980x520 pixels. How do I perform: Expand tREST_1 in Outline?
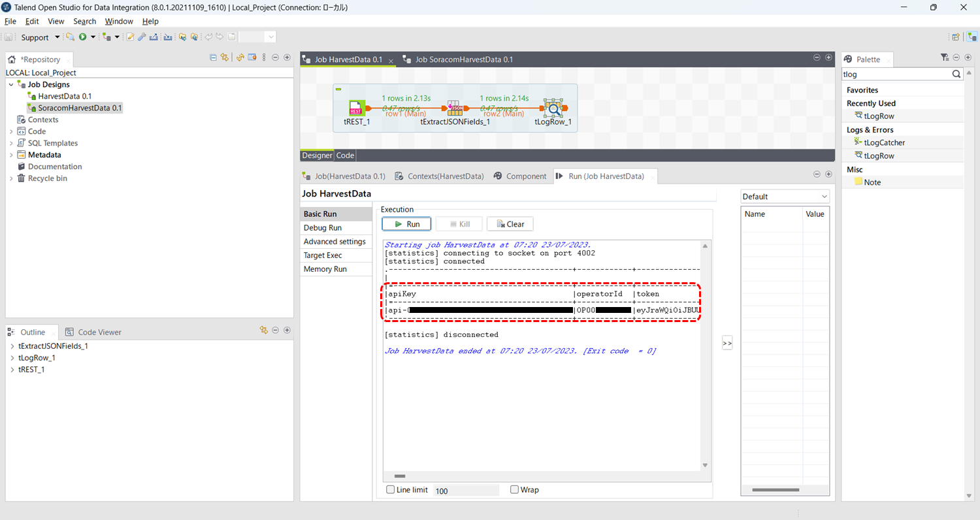tap(12, 370)
